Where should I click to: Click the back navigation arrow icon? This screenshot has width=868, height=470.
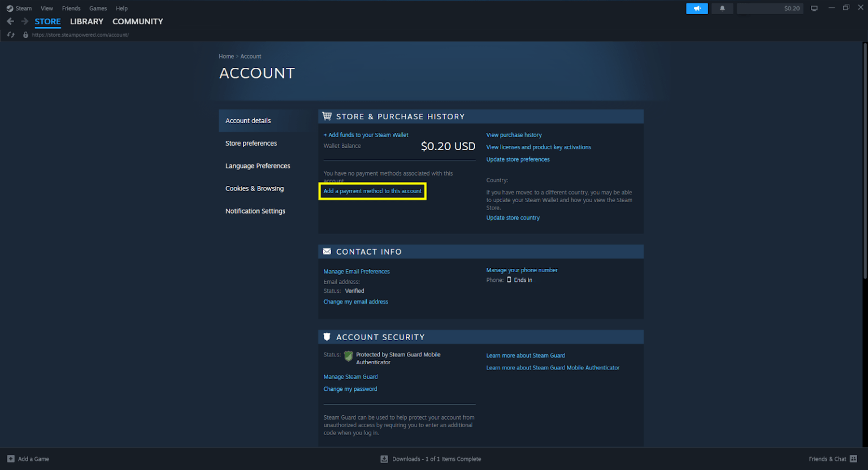pos(10,21)
